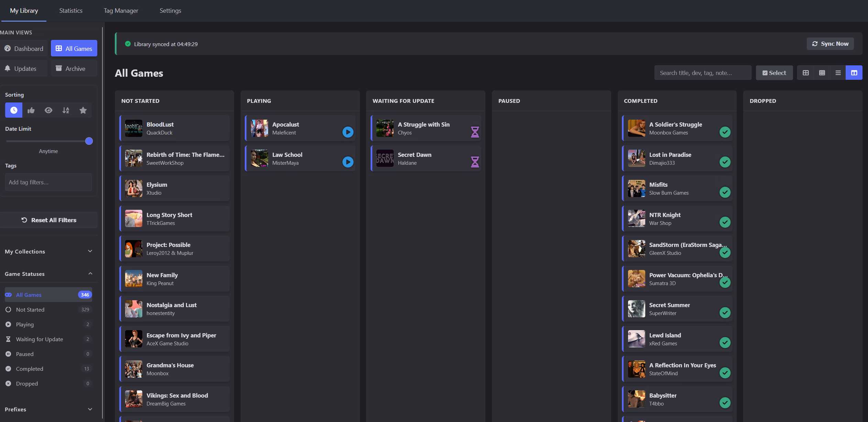Open Vikings: Sex and Blood card
The image size is (868, 422).
[x=175, y=399]
